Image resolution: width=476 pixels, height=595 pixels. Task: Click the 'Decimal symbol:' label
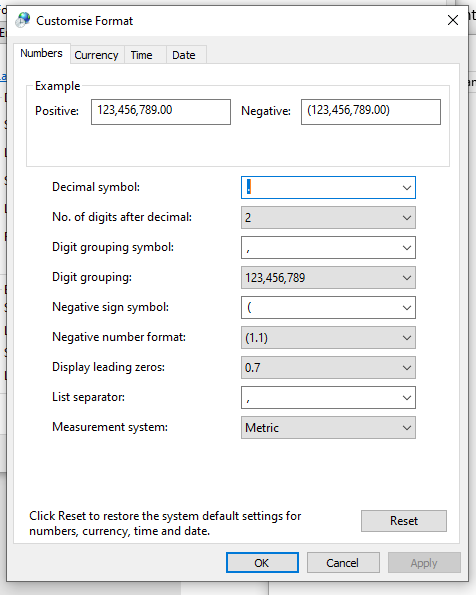coord(96,187)
